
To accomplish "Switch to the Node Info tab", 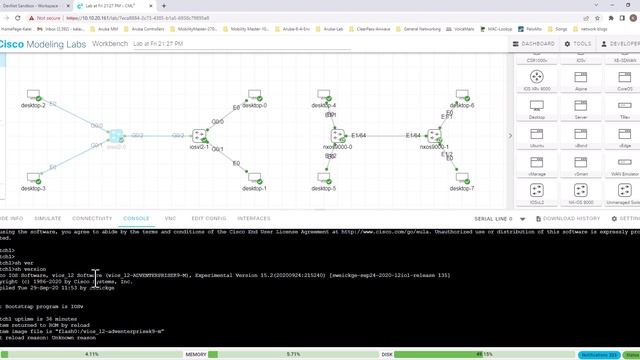I will 11,218.
